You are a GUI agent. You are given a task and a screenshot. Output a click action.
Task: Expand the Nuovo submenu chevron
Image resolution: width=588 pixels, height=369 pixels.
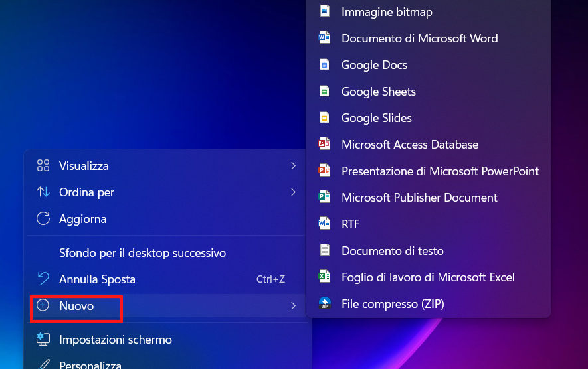293,306
